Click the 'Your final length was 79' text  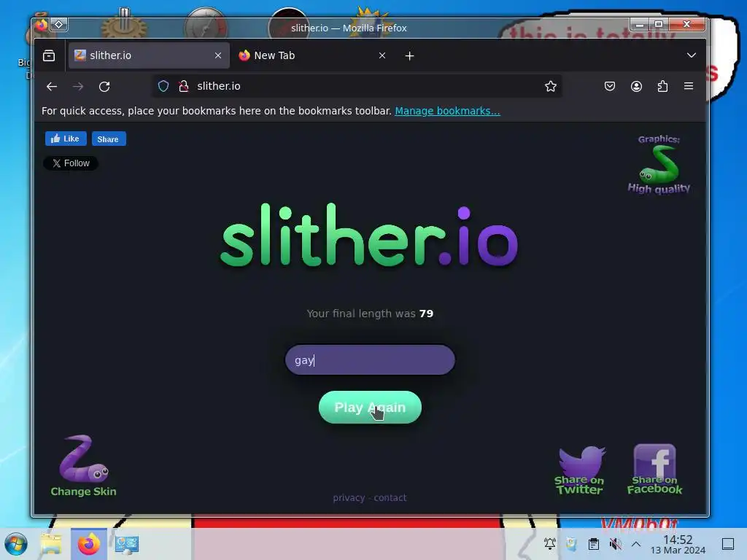point(370,314)
